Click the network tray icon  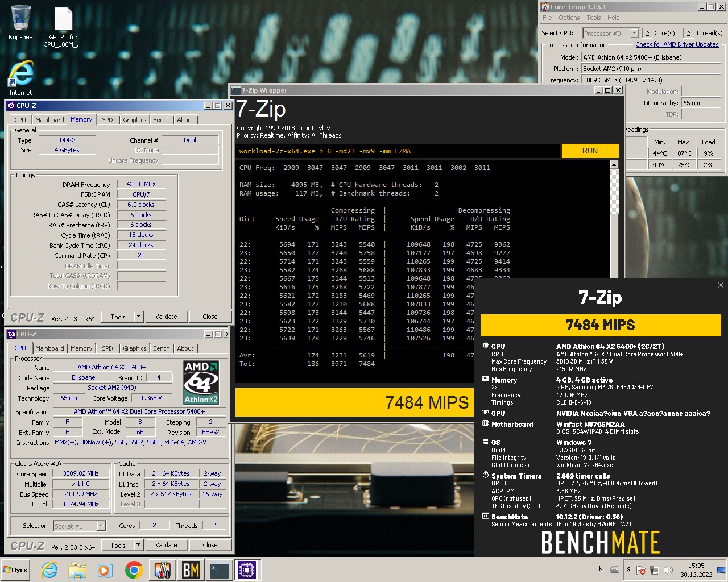click(655, 569)
